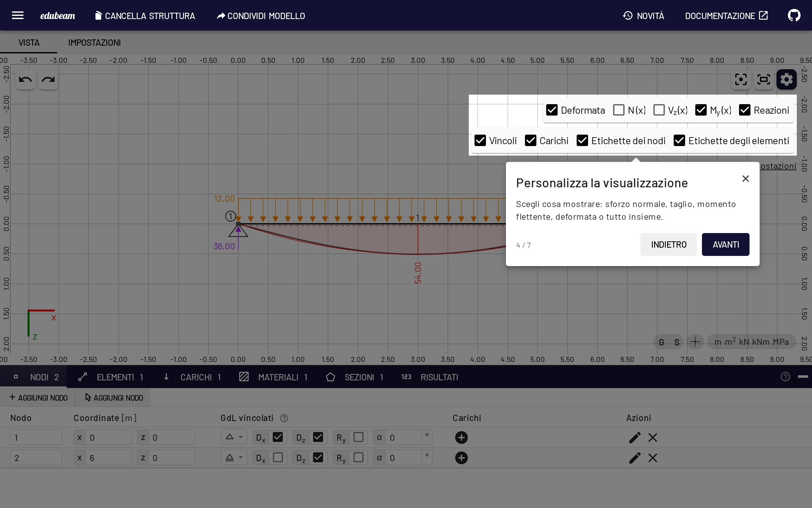
Task: Select the CARICHI tab
Action: point(193,377)
